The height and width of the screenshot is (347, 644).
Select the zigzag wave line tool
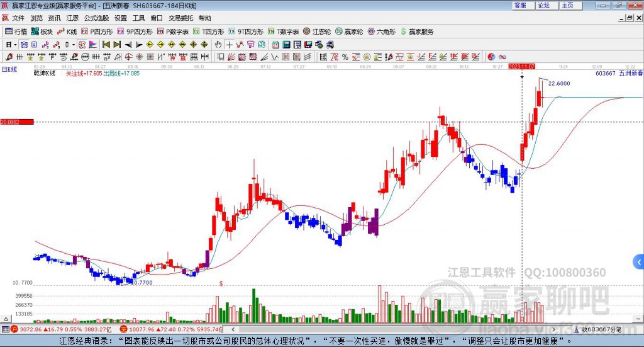point(275,57)
